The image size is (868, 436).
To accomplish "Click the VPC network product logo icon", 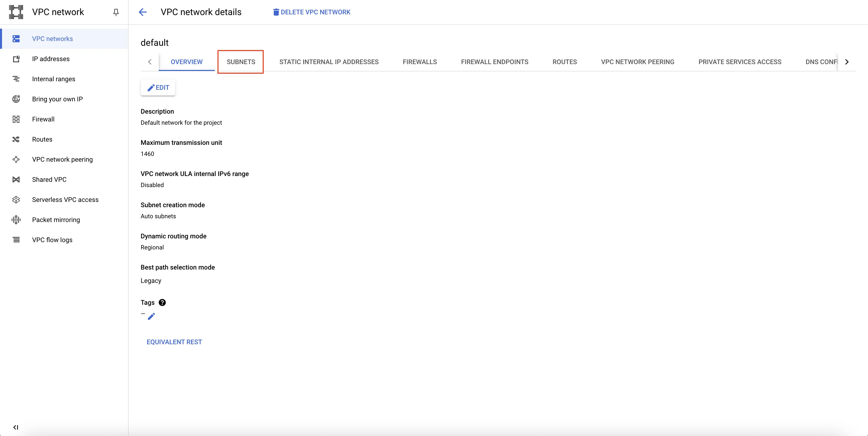I will coord(16,12).
